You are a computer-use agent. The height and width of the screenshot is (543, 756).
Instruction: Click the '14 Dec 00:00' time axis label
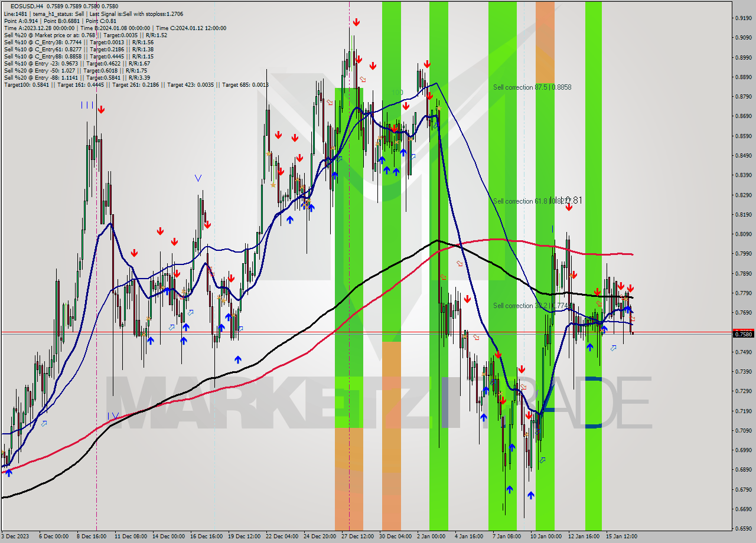(x=168, y=537)
